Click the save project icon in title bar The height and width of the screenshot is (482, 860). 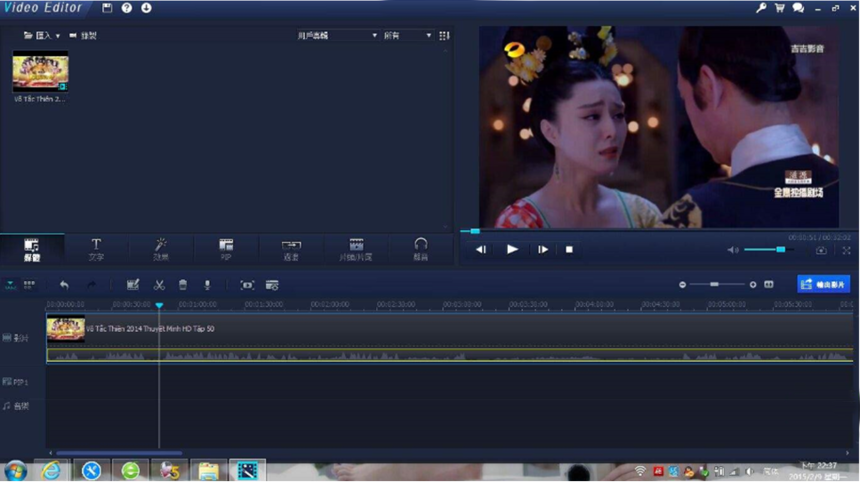pyautogui.click(x=107, y=8)
